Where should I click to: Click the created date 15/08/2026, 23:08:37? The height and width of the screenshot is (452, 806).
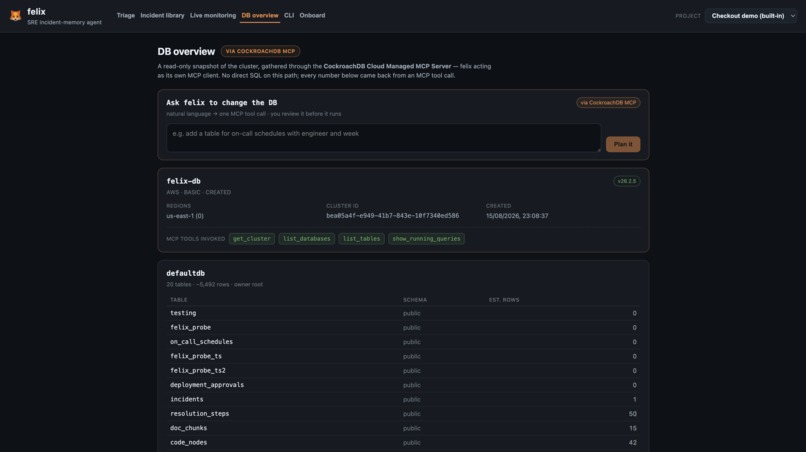pos(517,216)
